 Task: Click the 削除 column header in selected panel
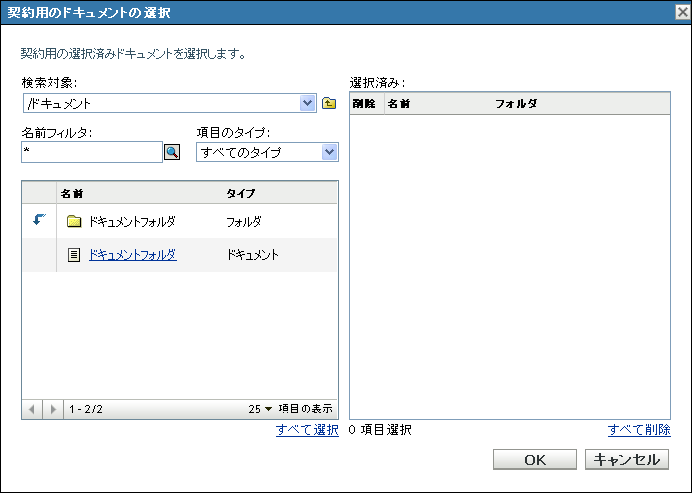tap(364, 104)
